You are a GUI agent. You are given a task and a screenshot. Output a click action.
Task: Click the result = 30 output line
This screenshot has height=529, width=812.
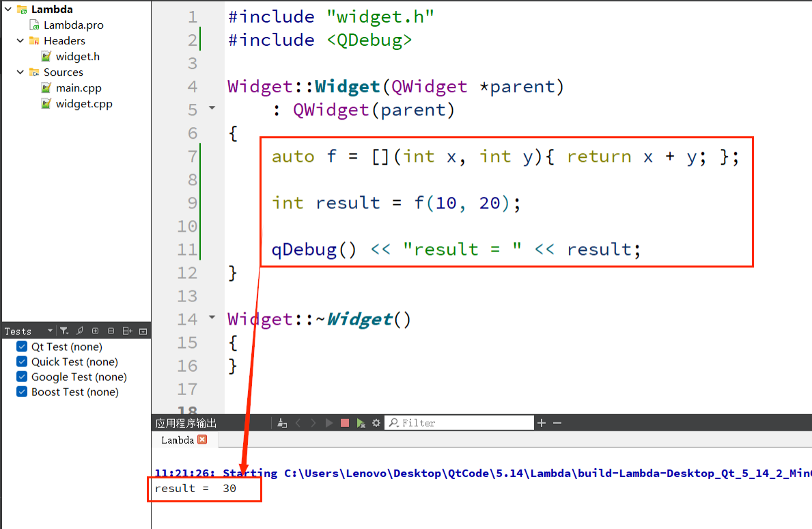(x=196, y=489)
